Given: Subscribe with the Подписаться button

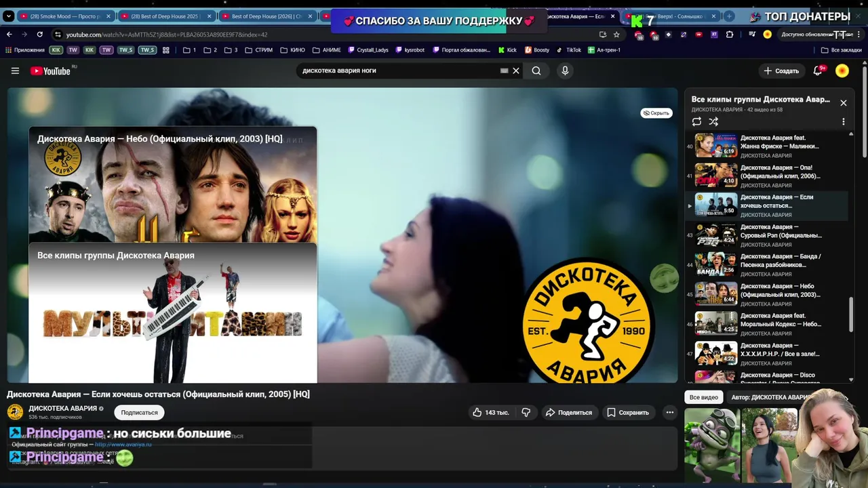Looking at the screenshot, I should pyautogui.click(x=139, y=412).
